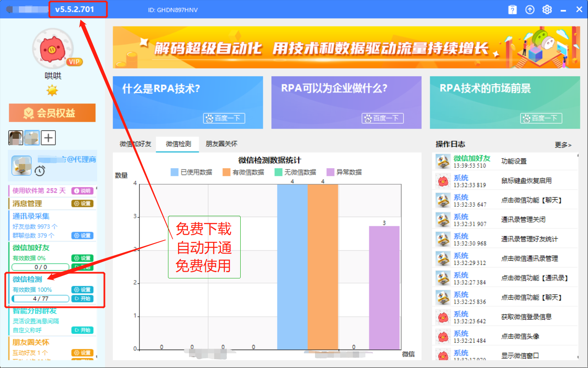
Task: Click the 微信检测 progress bar showing 4 / 77
Action: 41,299
